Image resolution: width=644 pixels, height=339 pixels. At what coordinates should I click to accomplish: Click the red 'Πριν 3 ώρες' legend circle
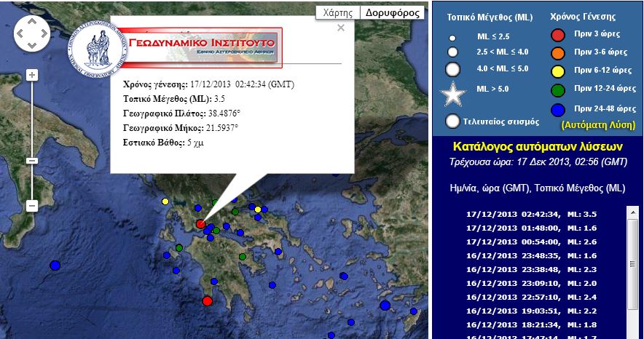click(x=557, y=34)
